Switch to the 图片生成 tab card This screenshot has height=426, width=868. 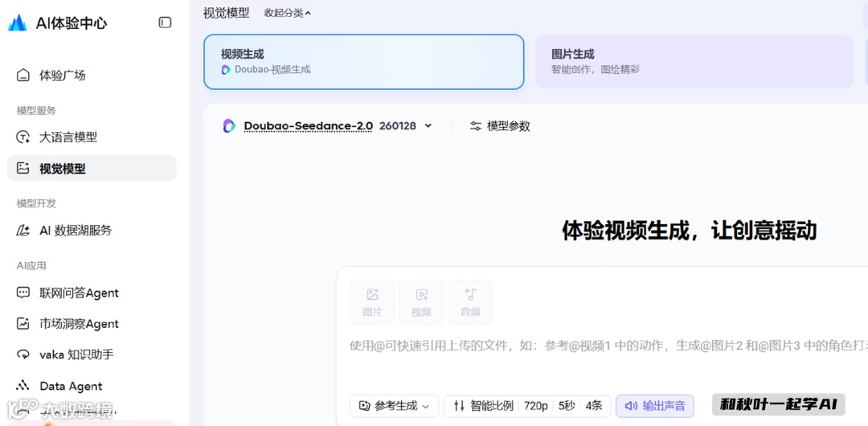coord(694,62)
